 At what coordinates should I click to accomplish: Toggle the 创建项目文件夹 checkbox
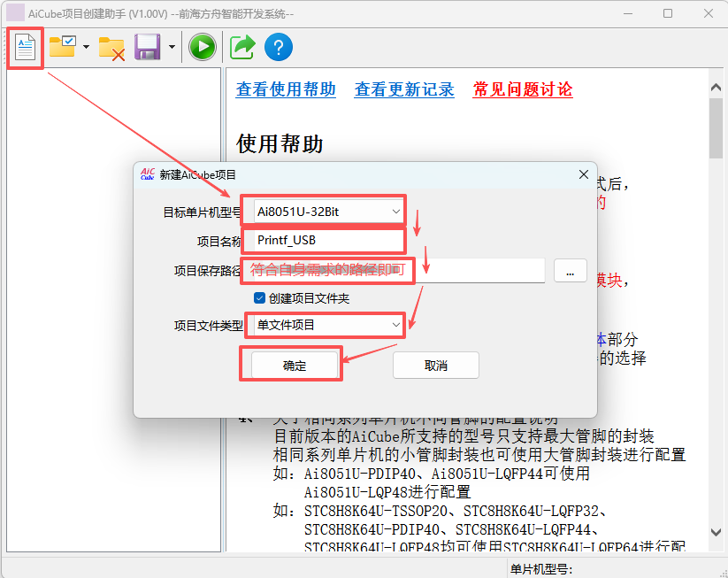tap(259, 297)
